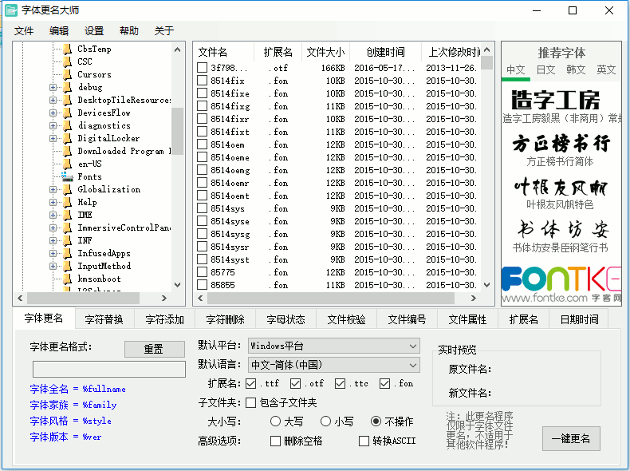The height and width of the screenshot is (471, 630).
Task: Insert the 字体全名 %fullname link
Action: point(78,389)
